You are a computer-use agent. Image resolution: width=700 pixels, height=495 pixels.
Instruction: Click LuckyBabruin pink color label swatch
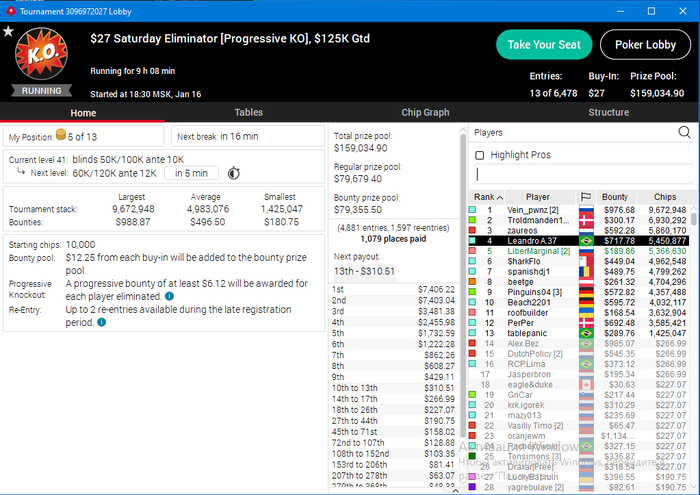click(472, 477)
